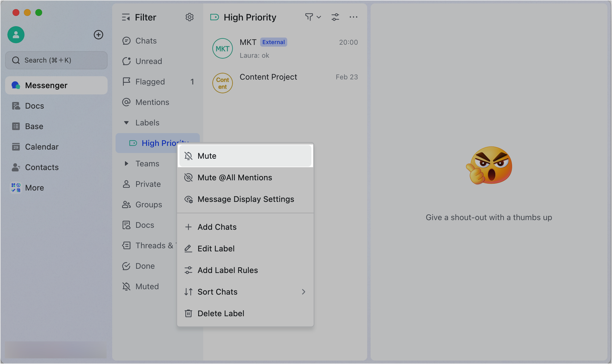Click the more options ellipsis in High Priority
Image resolution: width=612 pixels, height=364 pixels.
(x=353, y=17)
